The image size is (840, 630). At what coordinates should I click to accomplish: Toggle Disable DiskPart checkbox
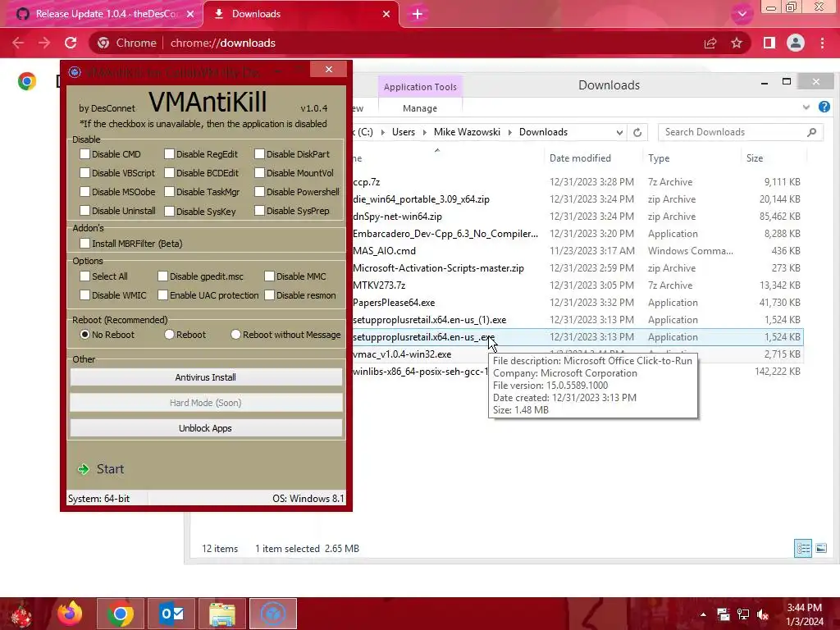[x=259, y=153]
